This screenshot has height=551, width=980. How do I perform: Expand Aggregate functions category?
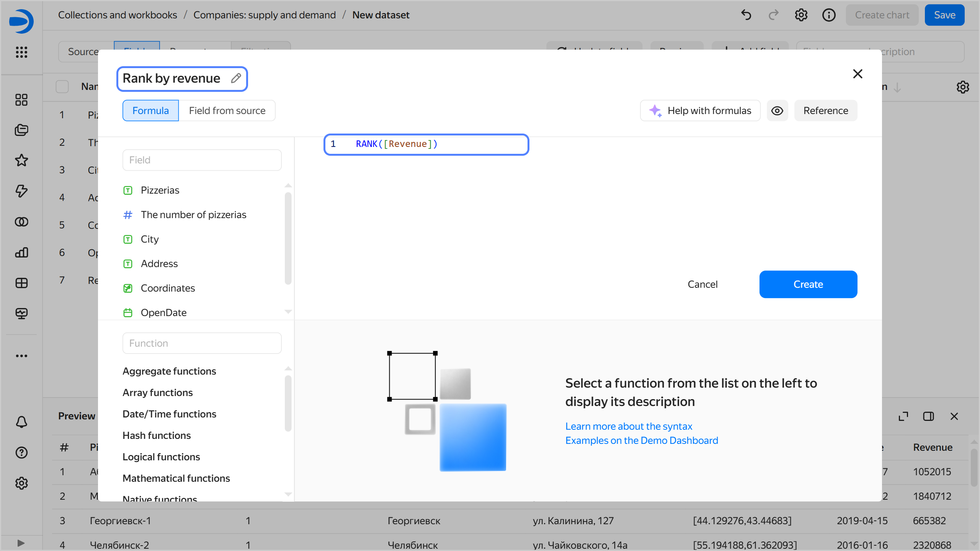[169, 371]
